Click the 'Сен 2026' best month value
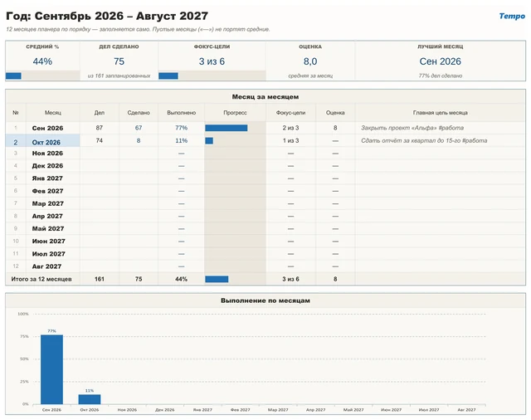The image size is (531, 420). click(441, 61)
